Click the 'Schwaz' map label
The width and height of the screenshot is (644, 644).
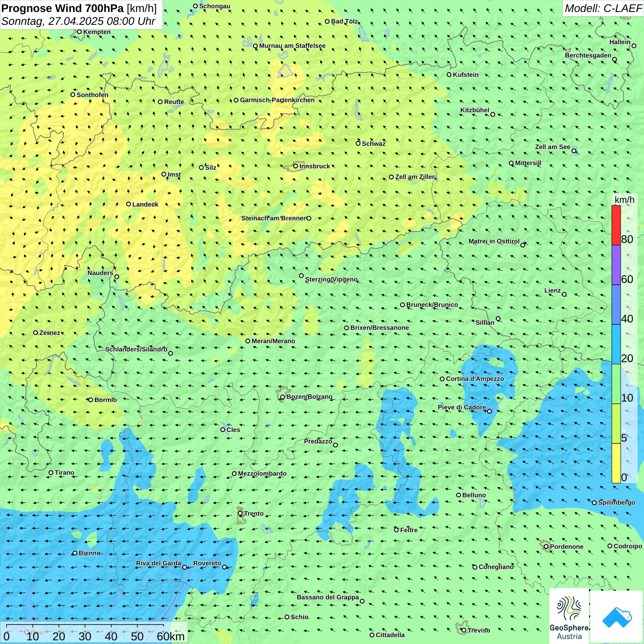pos(374,144)
